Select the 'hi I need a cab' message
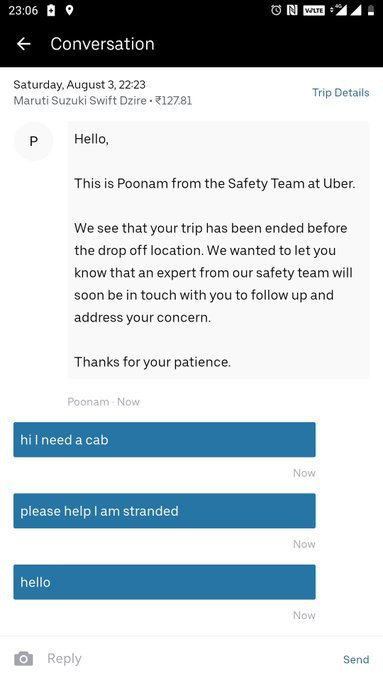The image size is (383, 680). [164, 440]
